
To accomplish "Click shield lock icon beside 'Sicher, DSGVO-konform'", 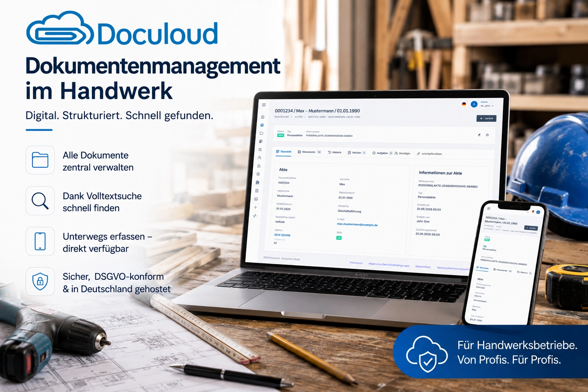I will coord(40,281).
